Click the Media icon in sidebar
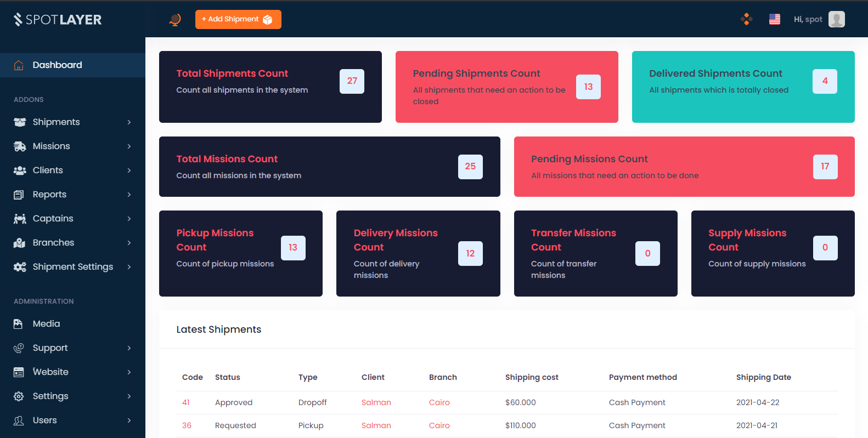Image resolution: width=868 pixels, height=438 pixels. pyautogui.click(x=18, y=324)
